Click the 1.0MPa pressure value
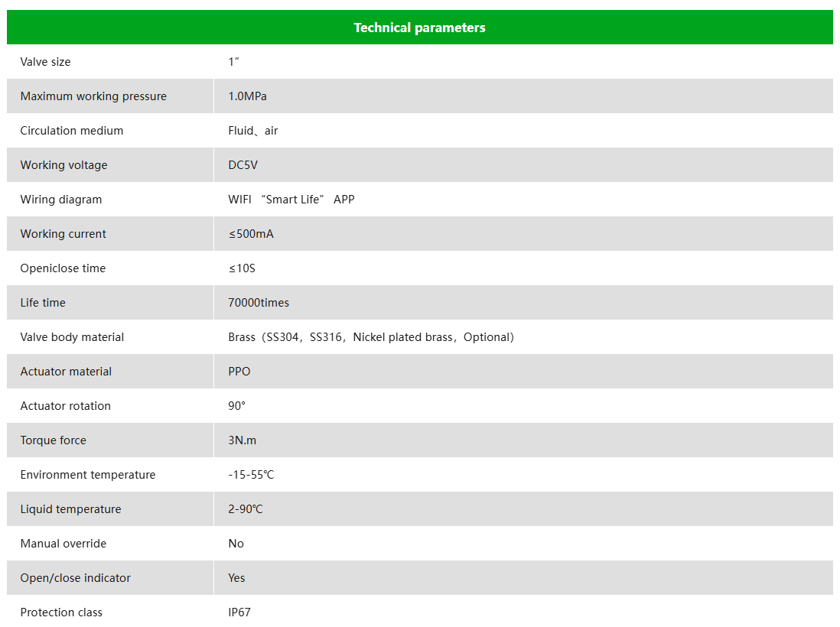Viewport: 840px width, 627px height. (248, 96)
